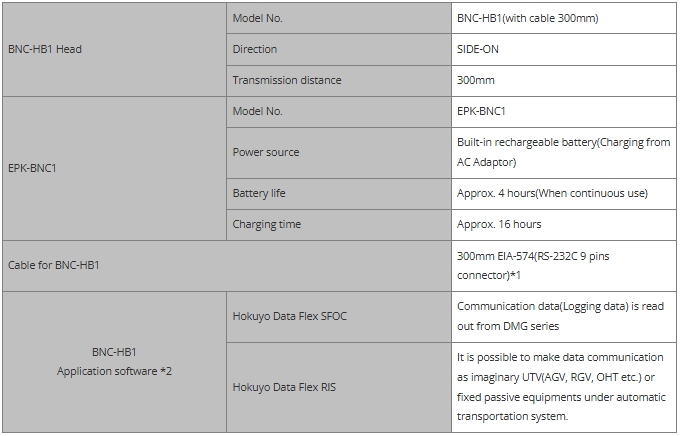Click the "Power source" label cell
The image size is (680, 436).
[x=266, y=152]
